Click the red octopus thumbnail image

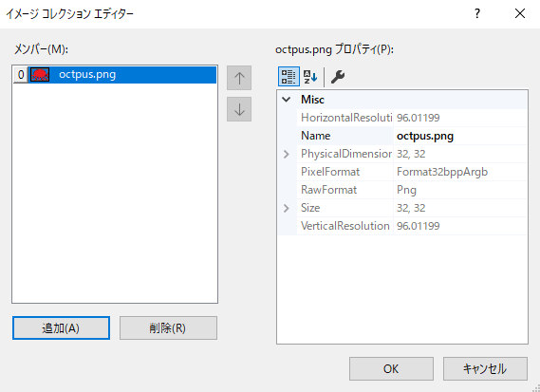point(40,74)
